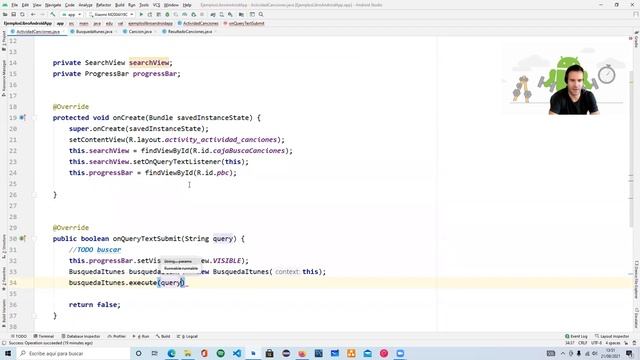Image resolution: width=640 pixels, height=360 pixels.
Task: Click the Debug app bug icon
Action: [x=167, y=14]
